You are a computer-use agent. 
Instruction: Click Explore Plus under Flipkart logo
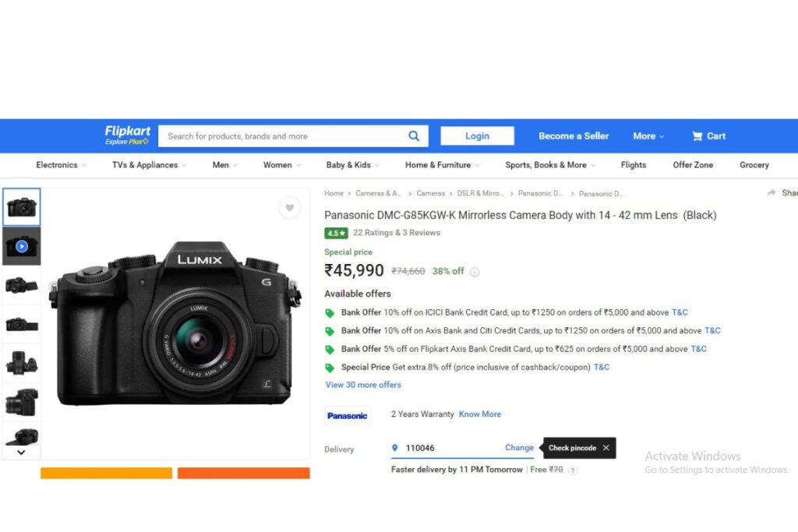(127, 142)
